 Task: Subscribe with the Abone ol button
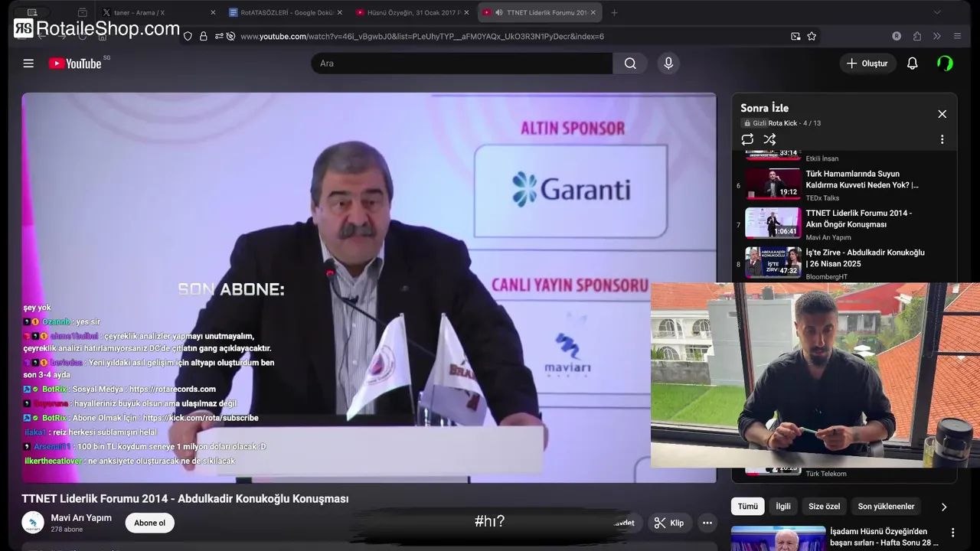149,523
